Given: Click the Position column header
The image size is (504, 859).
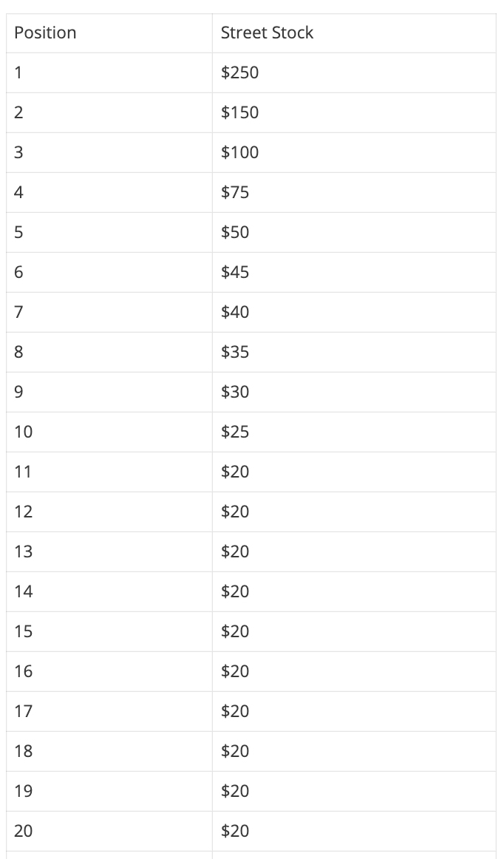Looking at the screenshot, I should pos(109,33).
